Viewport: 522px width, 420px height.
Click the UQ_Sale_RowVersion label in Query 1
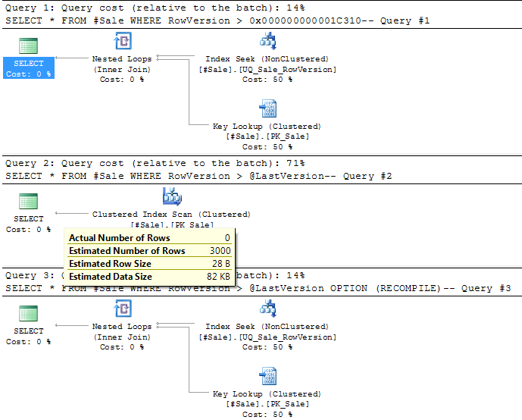click(x=267, y=69)
